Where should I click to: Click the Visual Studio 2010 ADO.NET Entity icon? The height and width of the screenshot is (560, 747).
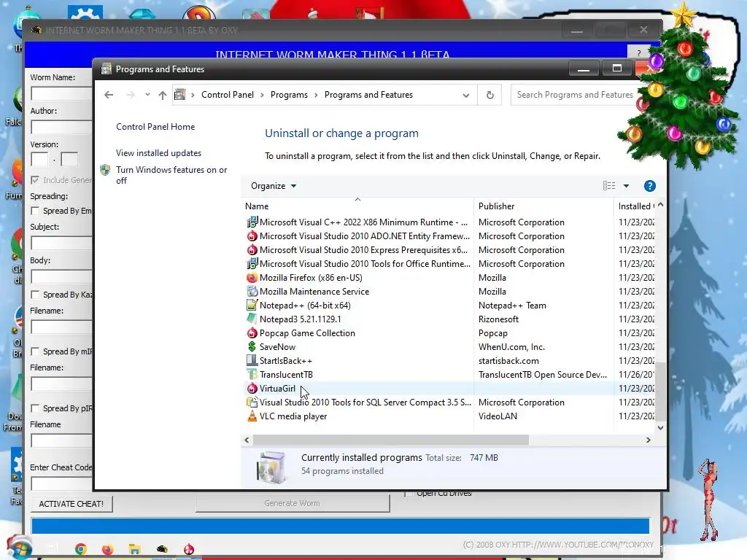tap(252, 236)
